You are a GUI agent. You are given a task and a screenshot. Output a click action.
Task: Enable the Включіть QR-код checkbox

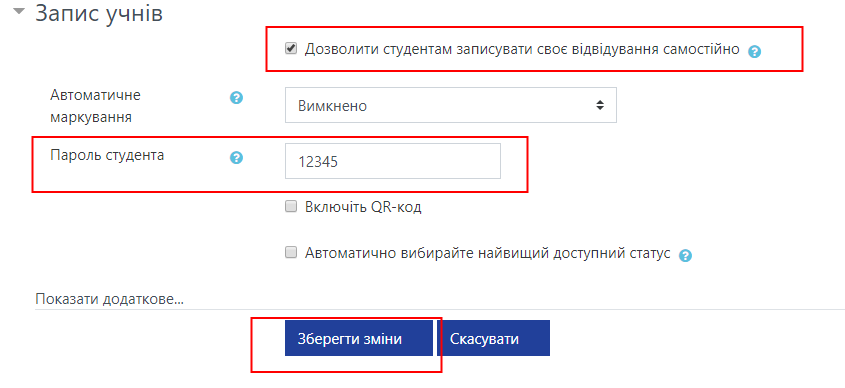point(291,206)
